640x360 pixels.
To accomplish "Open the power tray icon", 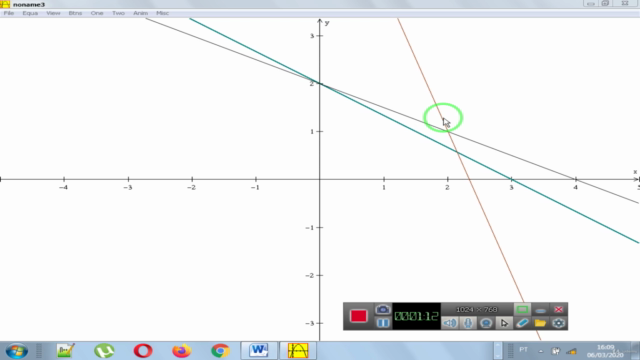I will [x=556, y=351].
